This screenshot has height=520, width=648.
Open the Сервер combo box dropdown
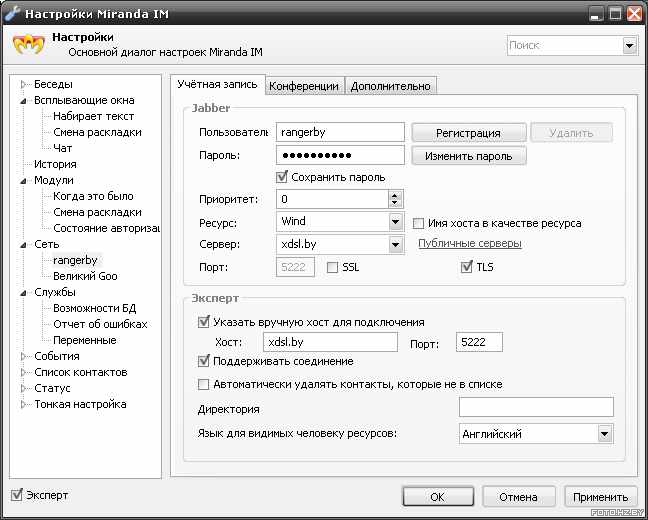click(x=395, y=245)
